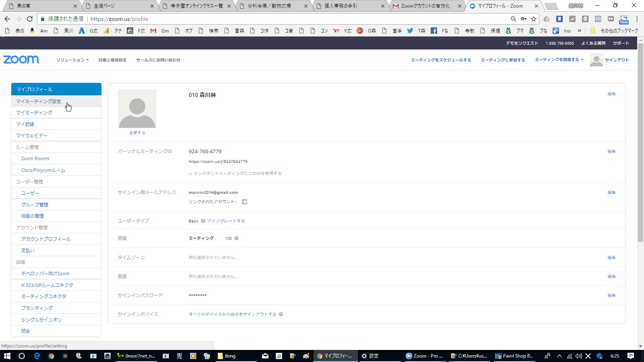
Task: Select マイプロフィール in the sidebar
Action: tap(56, 89)
